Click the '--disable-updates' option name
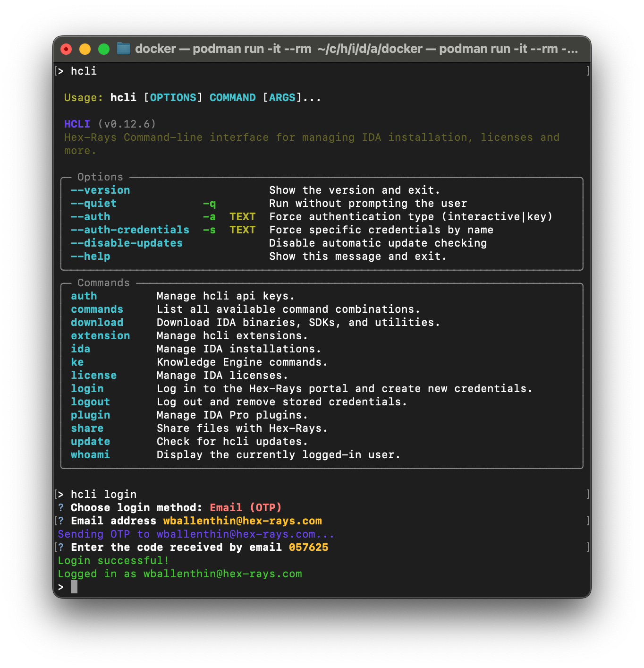Image resolution: width=644 pixels, height=668 pixels. (x=127, y=243)
